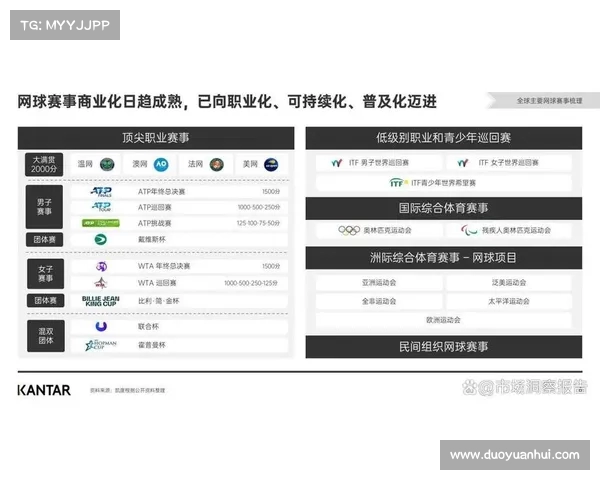
Task: Click the 亚洲运动会 box
Action: (x=378, y=283)
